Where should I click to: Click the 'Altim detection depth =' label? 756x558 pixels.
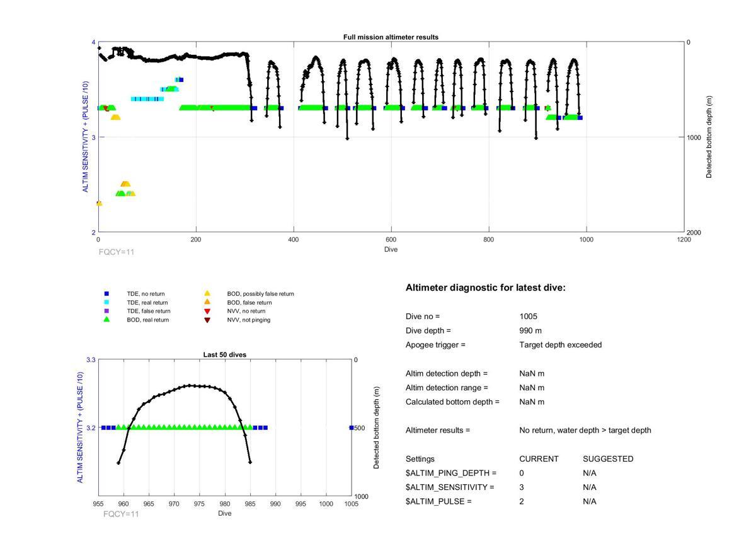pyautogui.click(x=447, y=373)
